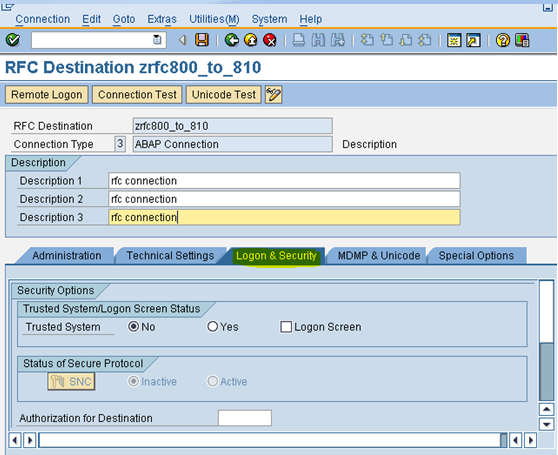Click the Next Page icon

point(406,40)
